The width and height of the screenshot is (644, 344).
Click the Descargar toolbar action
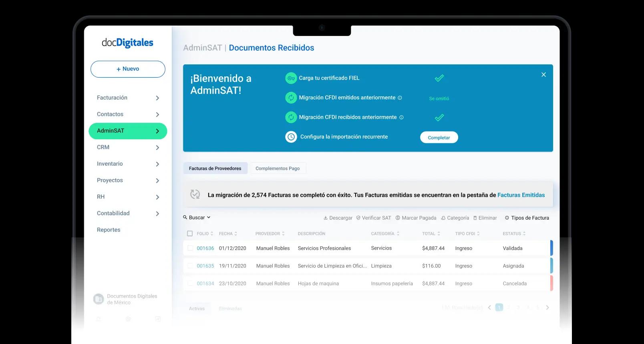pyautogui.click(x=338, y=218)
